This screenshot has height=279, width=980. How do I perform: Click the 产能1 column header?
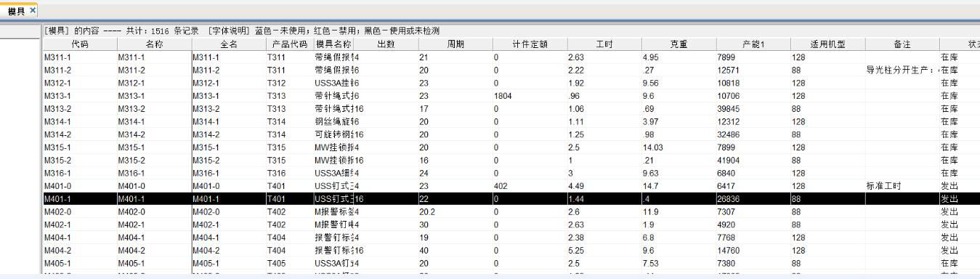[753, 44]
